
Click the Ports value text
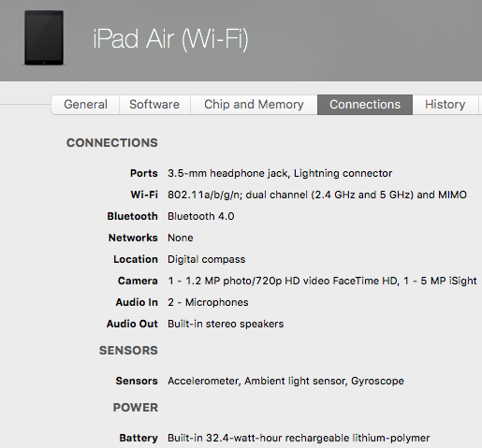[280, 173]
